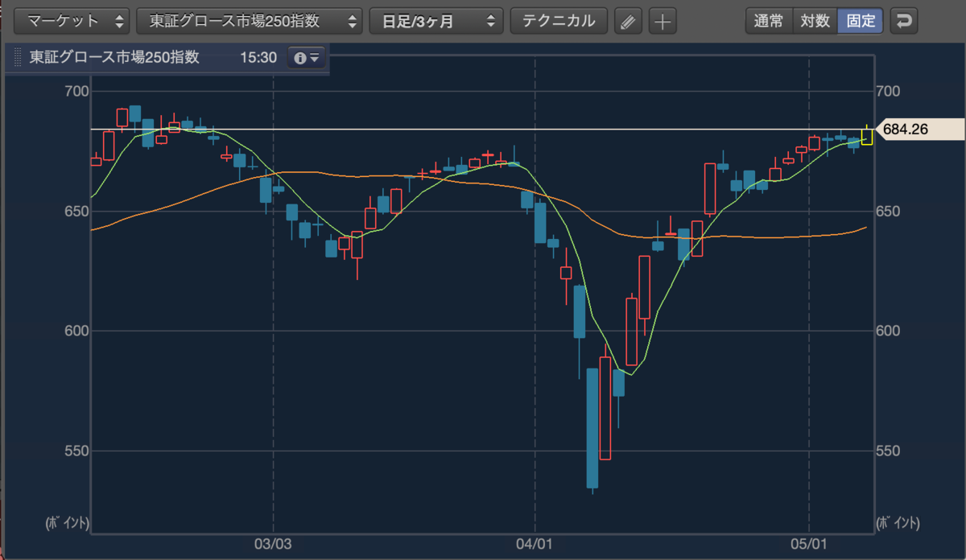966x560 pixels.
Task: Switch chart scale to 通常
Action: click(769, 21)
